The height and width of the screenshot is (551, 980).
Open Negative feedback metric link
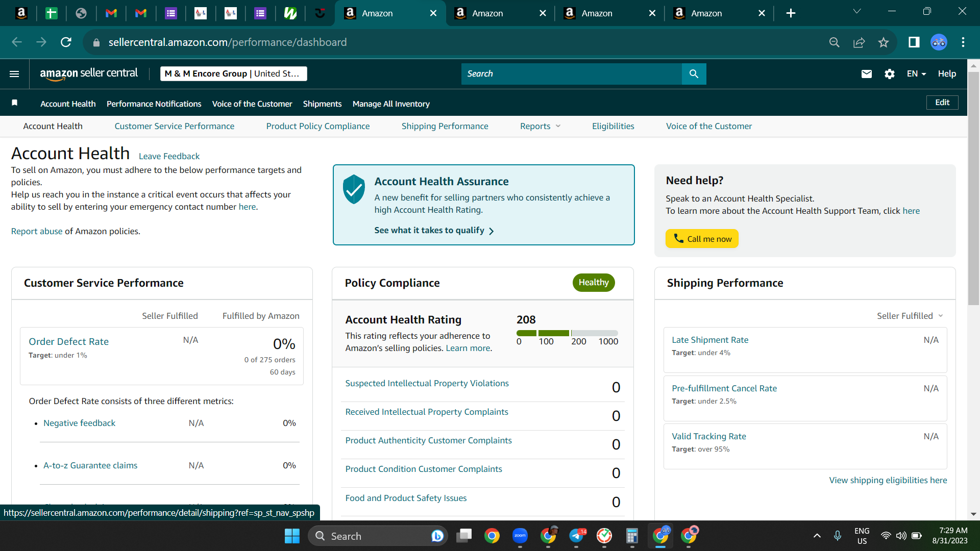coord(79,423)
